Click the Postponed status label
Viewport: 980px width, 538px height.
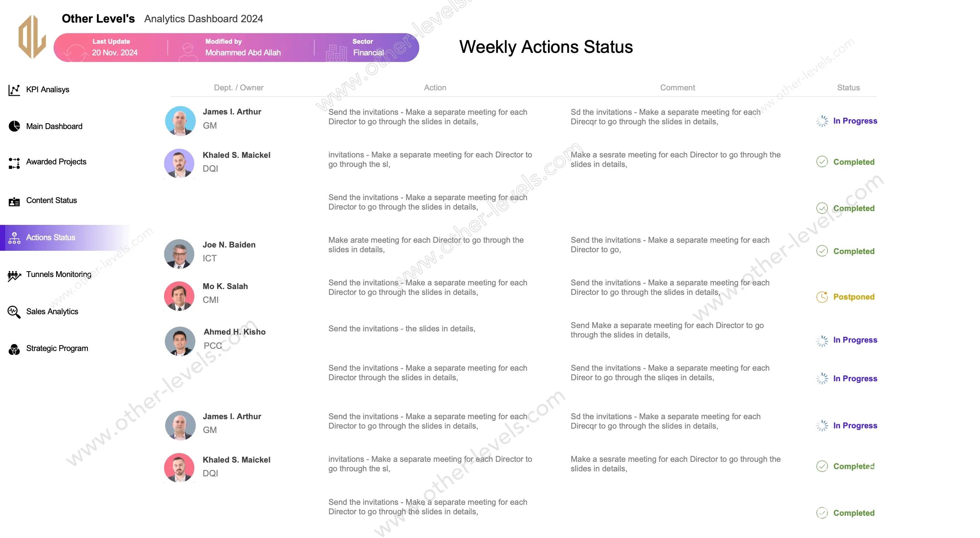pyautogui.click(x=854, y=297)
